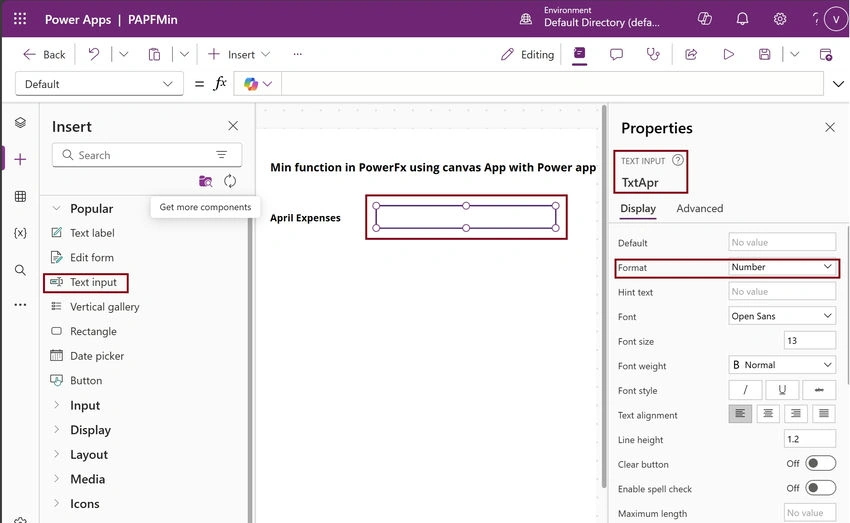Close the Properties panel
The image size is (850, 523).
(x=830, y=127)
